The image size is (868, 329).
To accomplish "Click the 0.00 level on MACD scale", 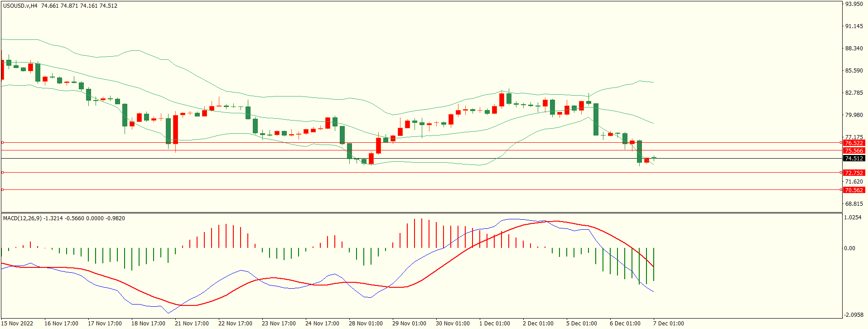I will (x=849, y=248).
